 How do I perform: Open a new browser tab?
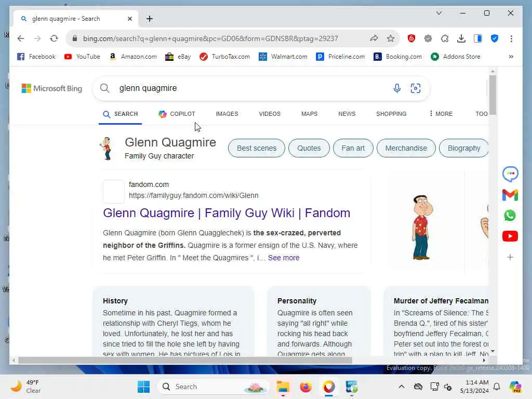coord(150,19)
